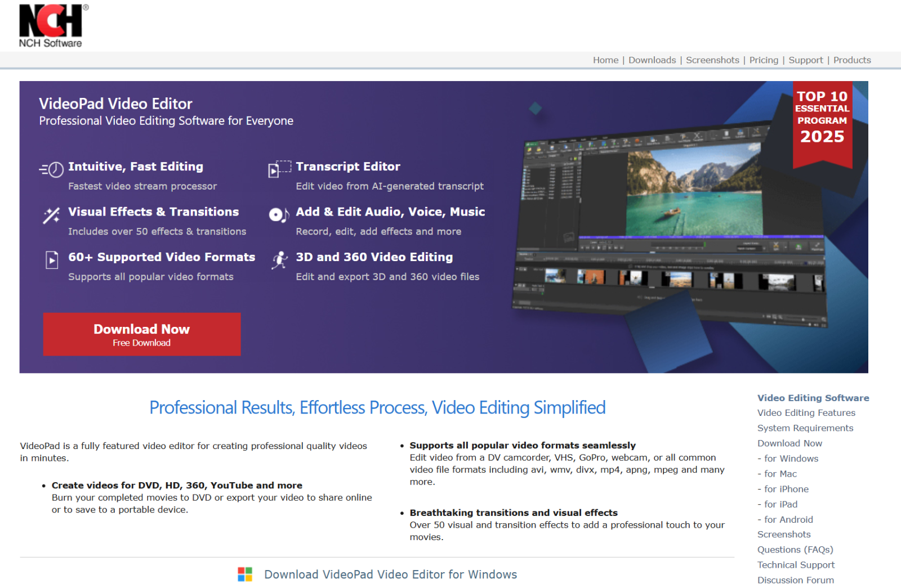Viewport: 901px width, 588px height.
Task: Click the Transcript Editor heading
Action: [348, 167]
